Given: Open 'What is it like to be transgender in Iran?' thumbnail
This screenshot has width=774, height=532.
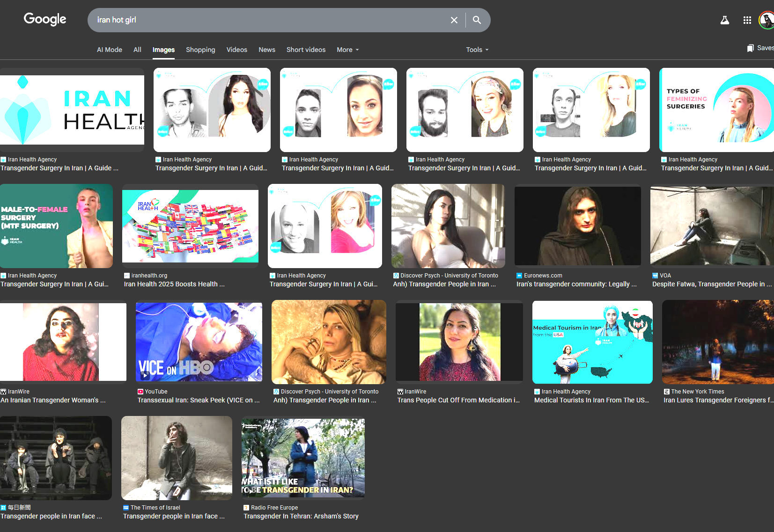Looking at the screenshot, I should (x=303, y=458).
